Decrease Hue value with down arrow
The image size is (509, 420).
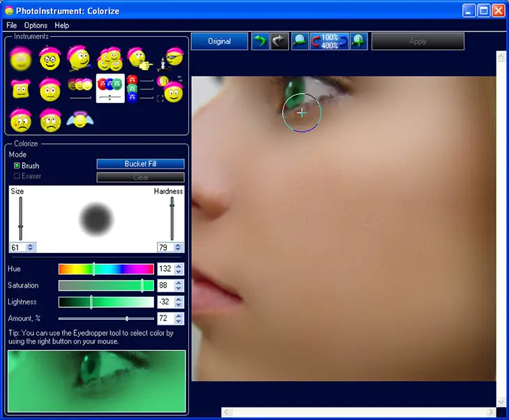tap(179, 271)
